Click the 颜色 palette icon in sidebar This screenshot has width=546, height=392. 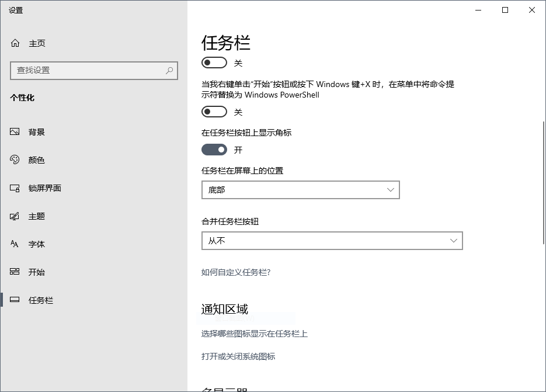point(15,160)
